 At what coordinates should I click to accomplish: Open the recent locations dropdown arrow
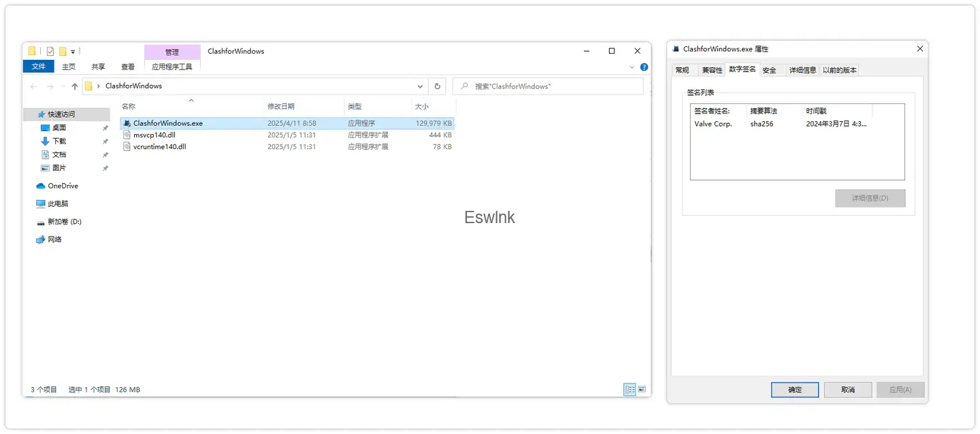[x=63, y=86]
